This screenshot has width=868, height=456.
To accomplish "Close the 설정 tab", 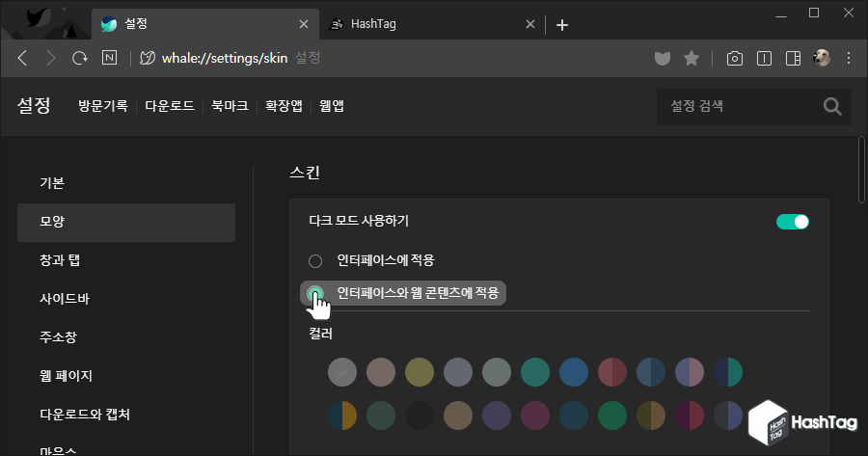I will point(304,24).
